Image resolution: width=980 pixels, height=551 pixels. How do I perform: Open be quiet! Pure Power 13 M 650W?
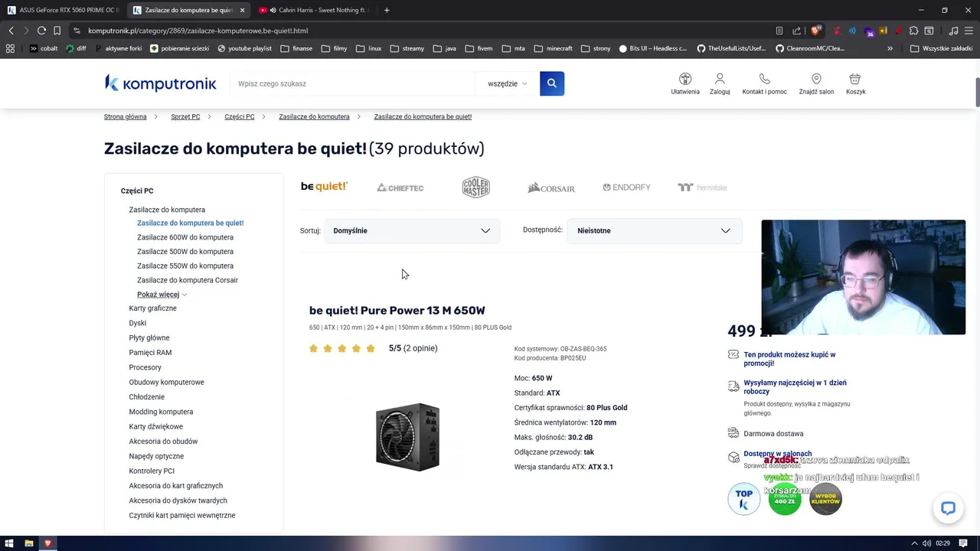click(x=397, y=310)
